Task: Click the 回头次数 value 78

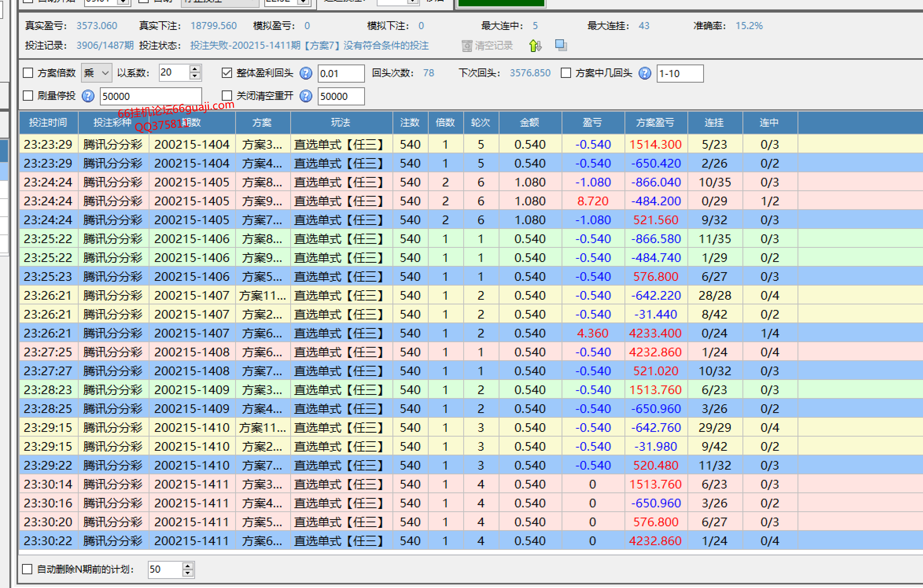Action: [429, 73]
